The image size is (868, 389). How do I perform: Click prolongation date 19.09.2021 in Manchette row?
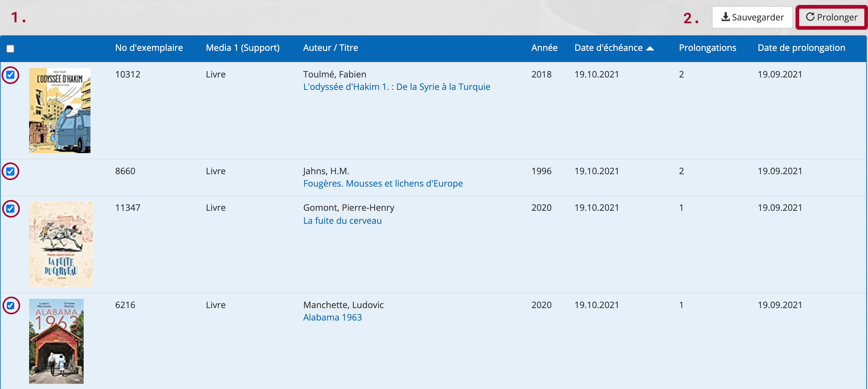[780, 305]
